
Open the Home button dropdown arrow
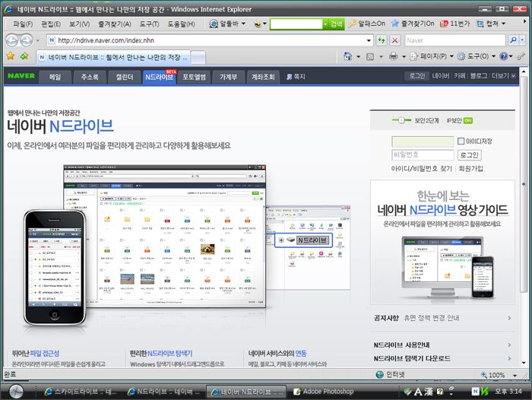(x=358, y=57)
